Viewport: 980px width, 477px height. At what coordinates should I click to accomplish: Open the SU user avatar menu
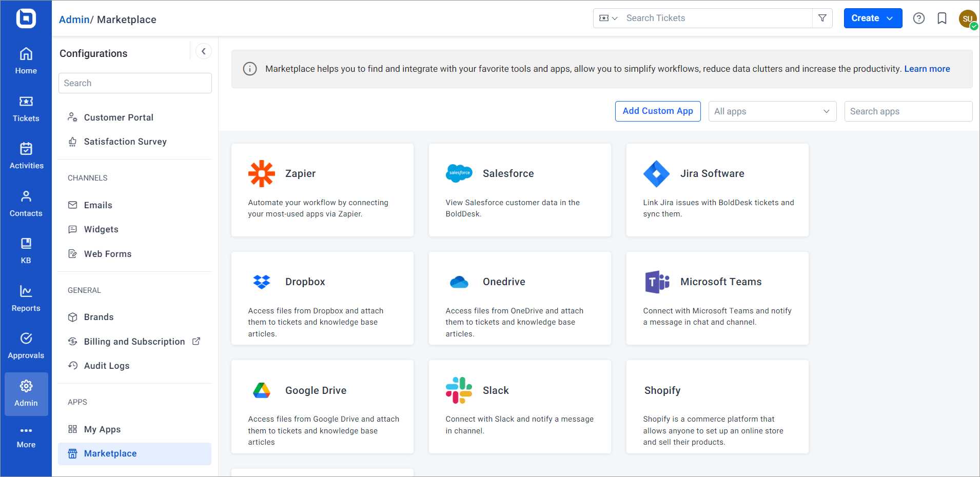pyautogui.click(x=968, y=19)
